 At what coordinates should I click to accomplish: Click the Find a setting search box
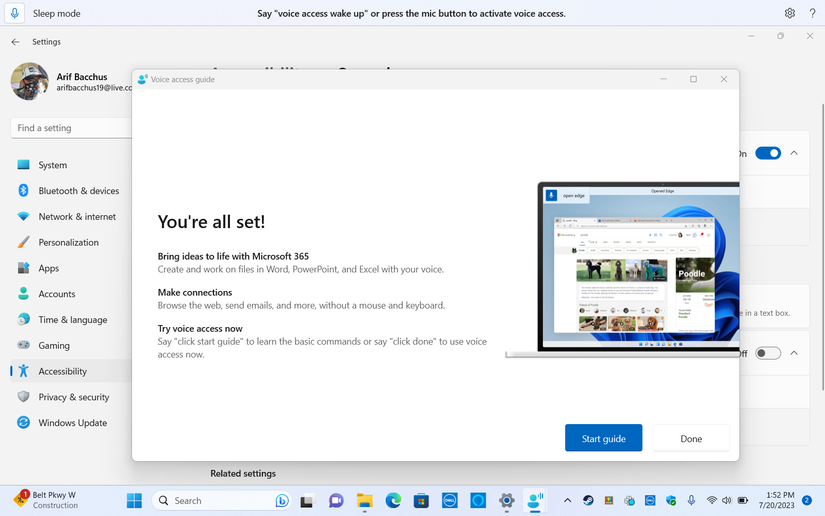[70, 128]
